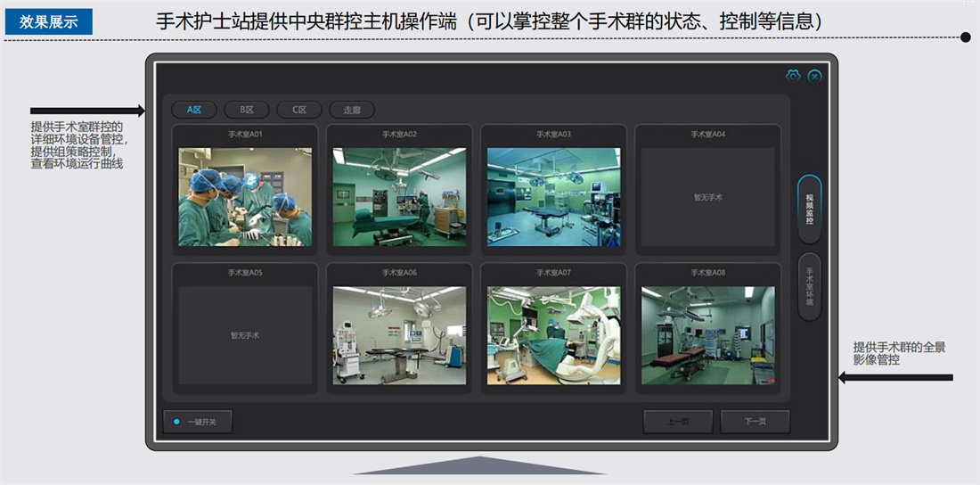The width and height of the screenshot is (980, 485).
Task: Open settings via the gear icon
Action: [x=793, y=76]
